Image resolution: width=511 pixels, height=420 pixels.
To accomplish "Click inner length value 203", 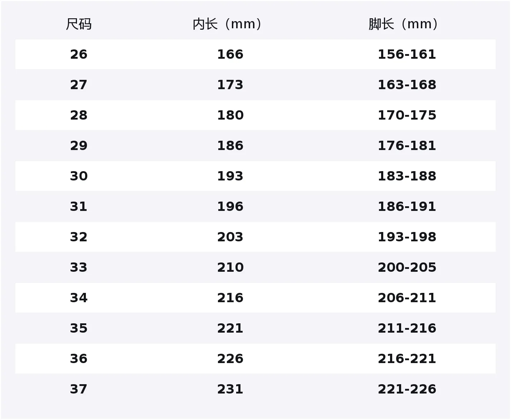I will click(230, 237).
